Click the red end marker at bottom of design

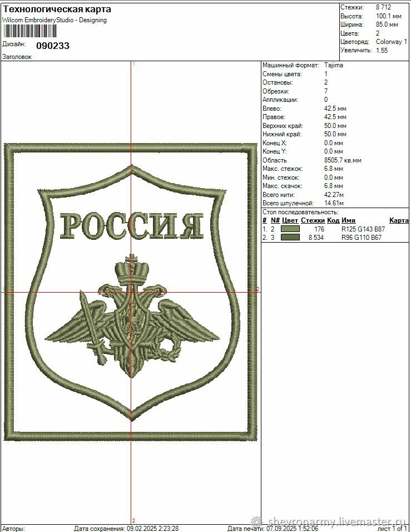point(133,520)
